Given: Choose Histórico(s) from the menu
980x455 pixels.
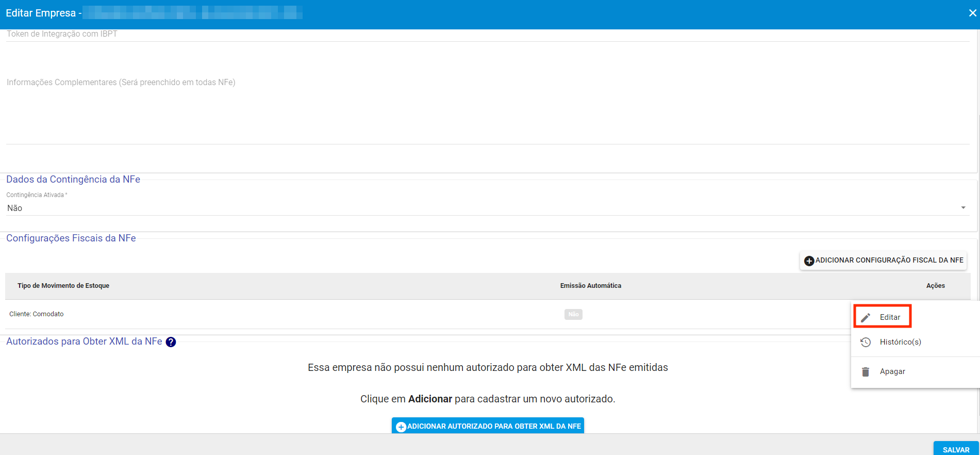Looking at the screenshot, I should pyautogui.click(x=916, y=342).
